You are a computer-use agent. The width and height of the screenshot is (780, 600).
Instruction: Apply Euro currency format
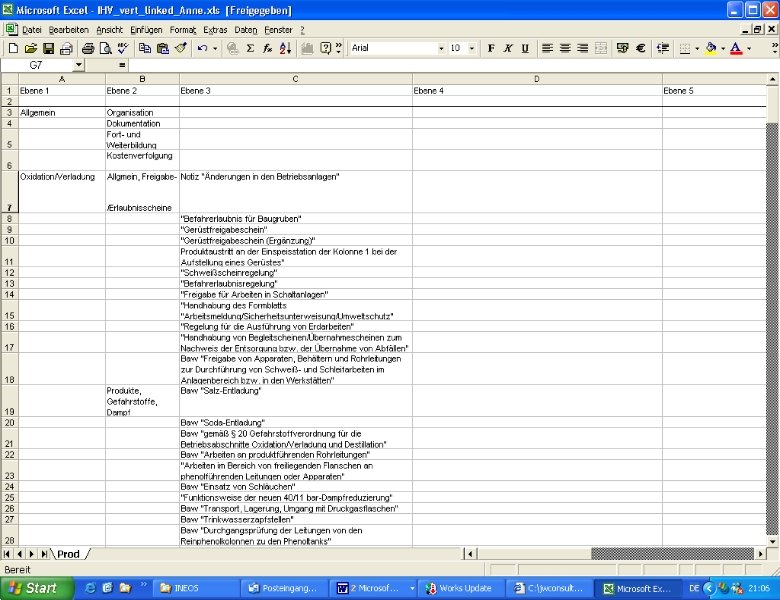pos(641,48)
